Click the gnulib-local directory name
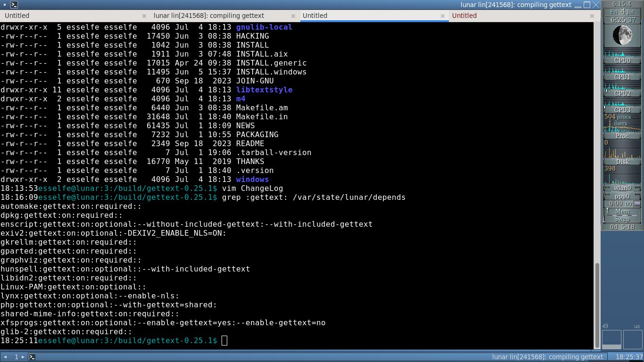 [264, 27]
